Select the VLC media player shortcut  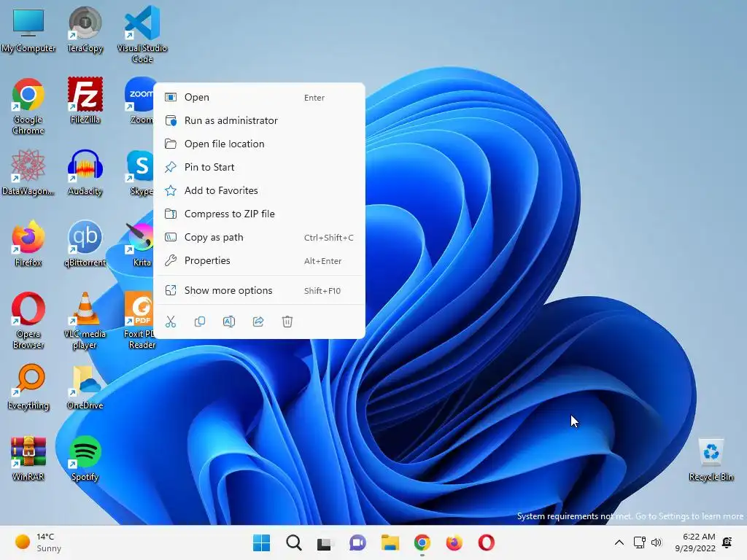pyautogui.click(x=85, y=321)
